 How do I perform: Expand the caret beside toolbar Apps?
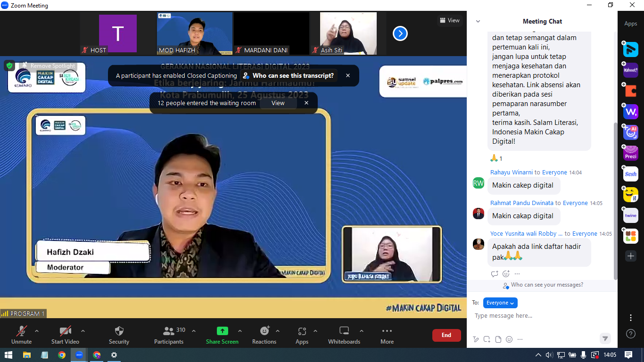315,331
